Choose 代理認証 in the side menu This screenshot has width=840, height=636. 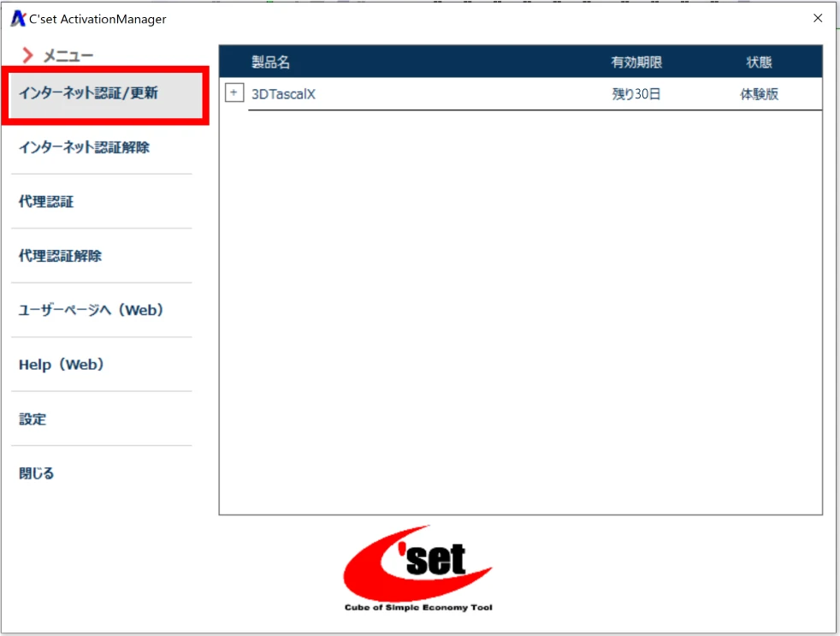point(46,202)
